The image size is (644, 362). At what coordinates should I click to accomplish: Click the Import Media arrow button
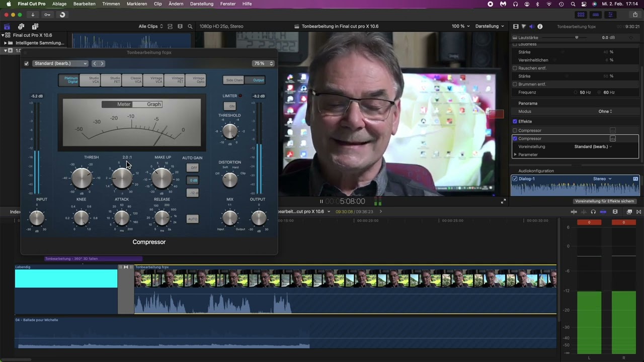pos(33,15)
